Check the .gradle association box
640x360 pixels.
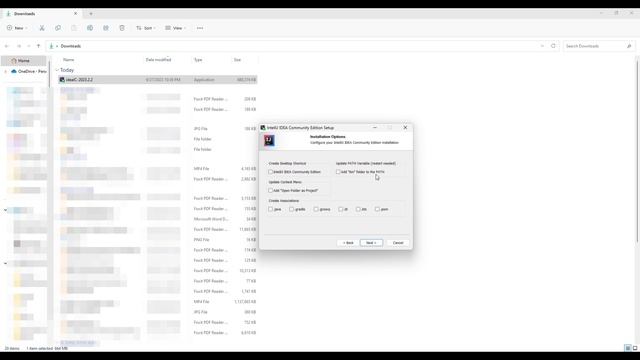[x=291, y=209]
